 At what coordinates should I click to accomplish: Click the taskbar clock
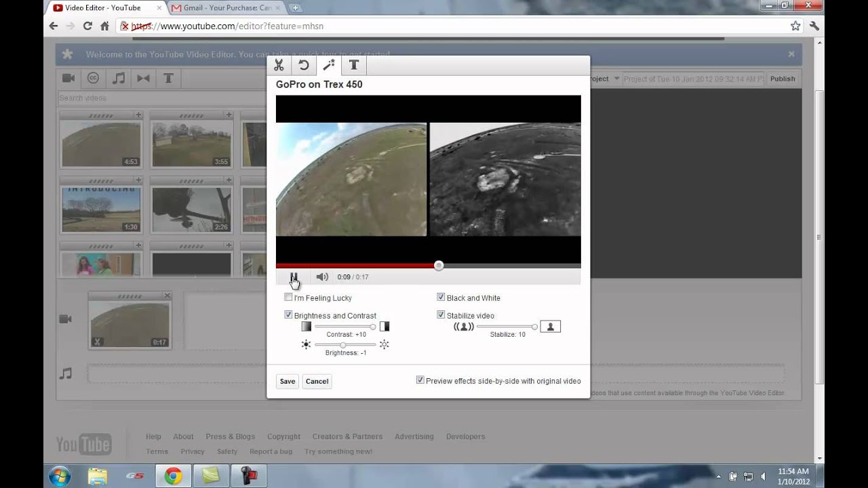pyautogui.click(x=793, y=476)
